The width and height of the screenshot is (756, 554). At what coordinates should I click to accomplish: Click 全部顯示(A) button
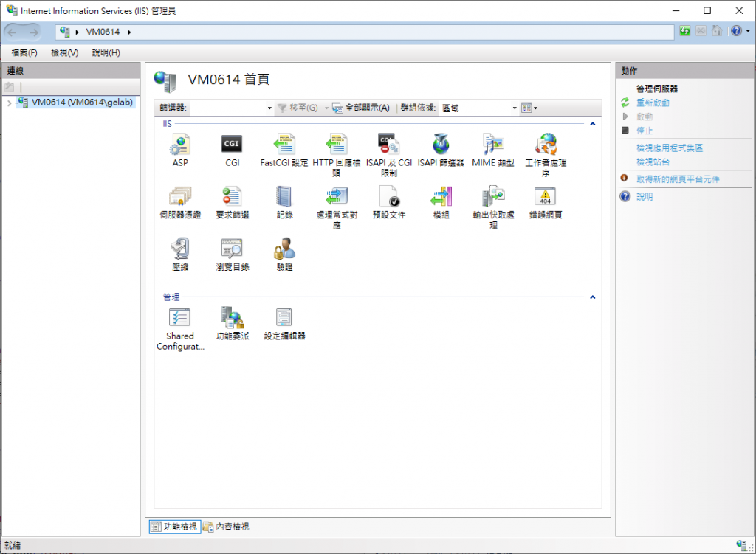[361, 108]
